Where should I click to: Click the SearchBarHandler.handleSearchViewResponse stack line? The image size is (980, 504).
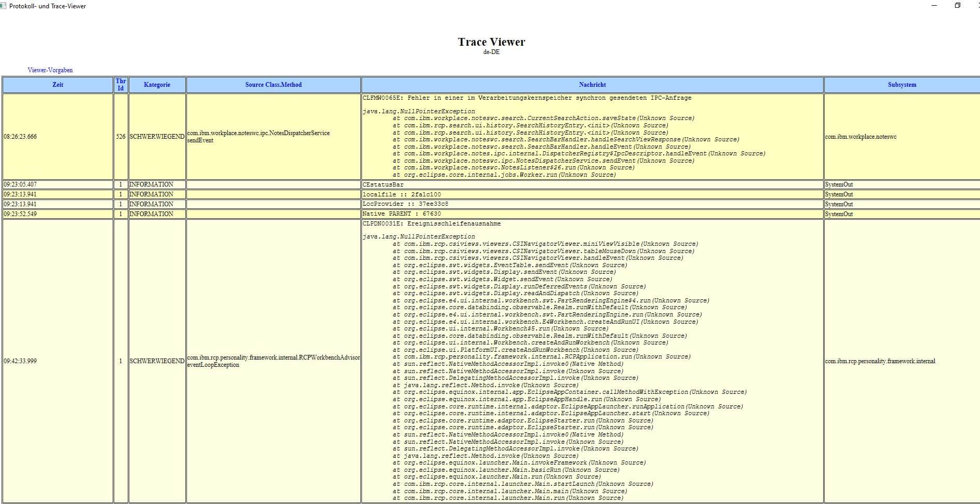566,139
